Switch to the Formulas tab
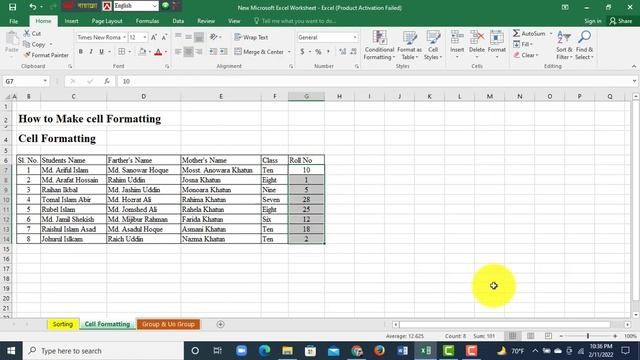Screen dimensions: 640x360 pos(147,21)
